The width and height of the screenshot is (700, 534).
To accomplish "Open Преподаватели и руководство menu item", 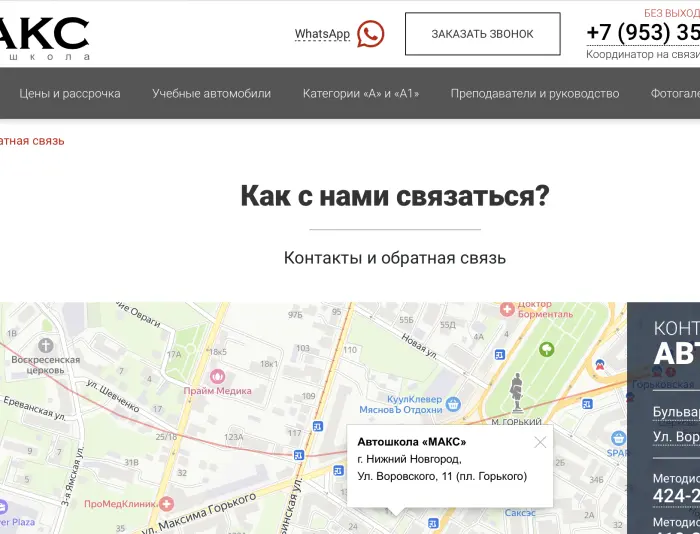I will 534,93.
